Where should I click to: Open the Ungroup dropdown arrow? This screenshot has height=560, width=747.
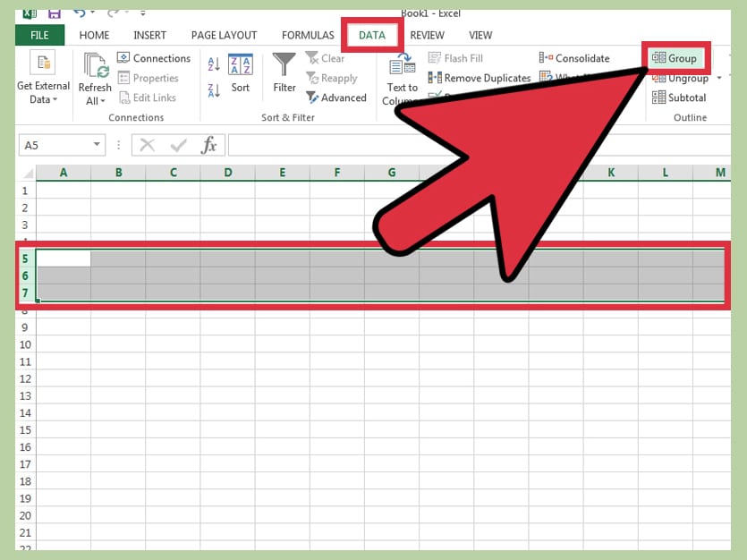pos(719,78)
